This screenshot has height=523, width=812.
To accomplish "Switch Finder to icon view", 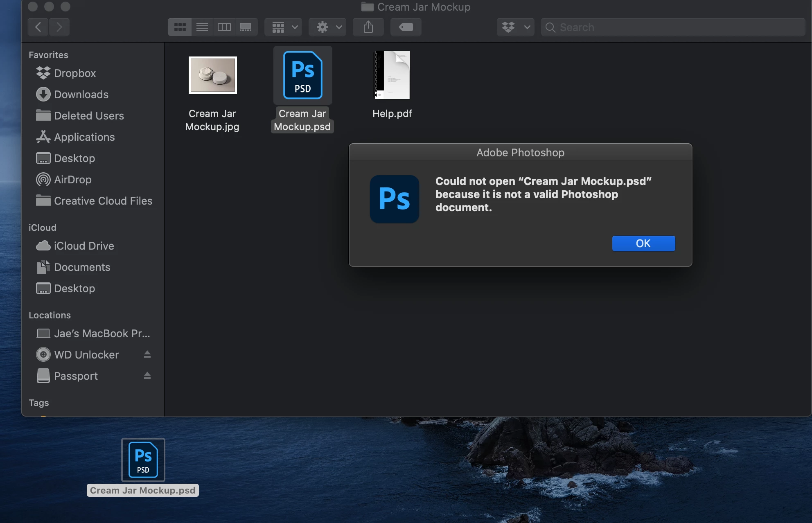I will 180,27.
